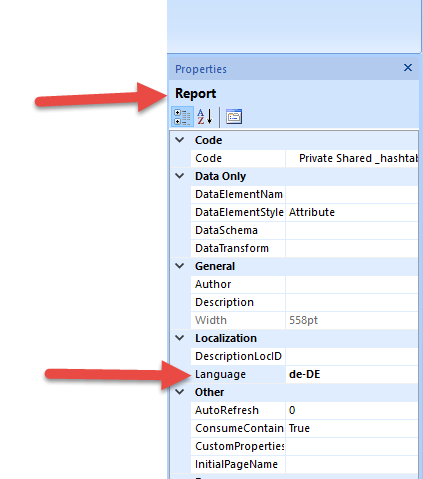
Task: Click the Author value field
Action: tap(352, 284)
